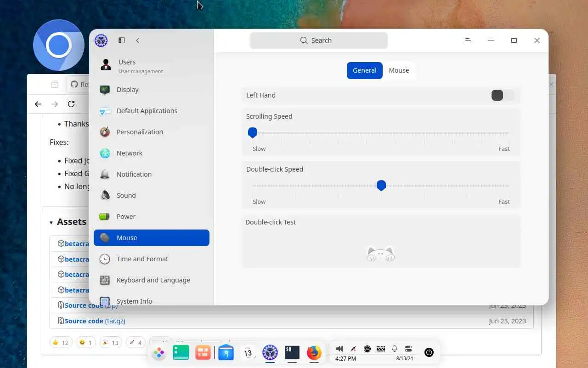588x368 pixels.
Task: Switch to the Mouse tab
Action: 399,70
